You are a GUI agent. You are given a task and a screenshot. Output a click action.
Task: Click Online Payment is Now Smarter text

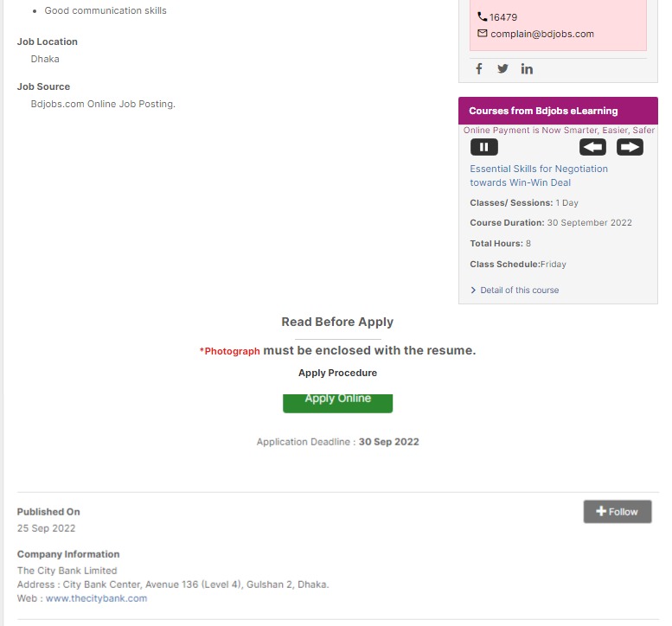coord(559,130)
